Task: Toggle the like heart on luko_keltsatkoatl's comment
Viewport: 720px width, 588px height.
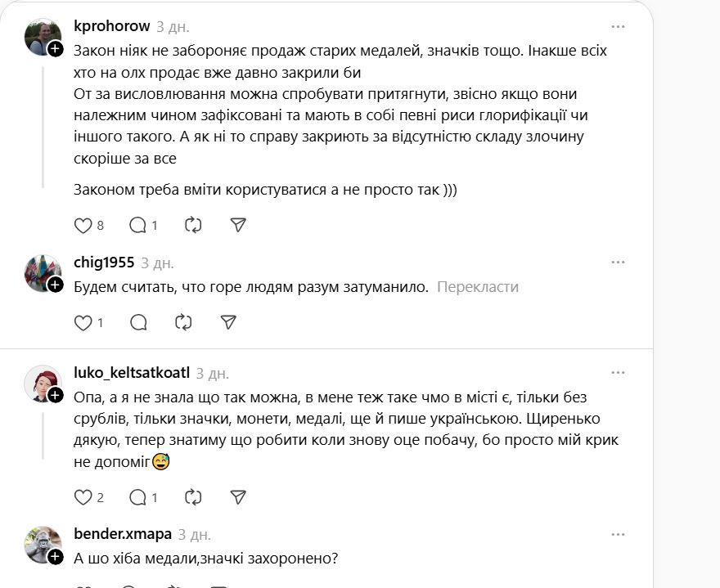Action: click(x=82, y=496)
